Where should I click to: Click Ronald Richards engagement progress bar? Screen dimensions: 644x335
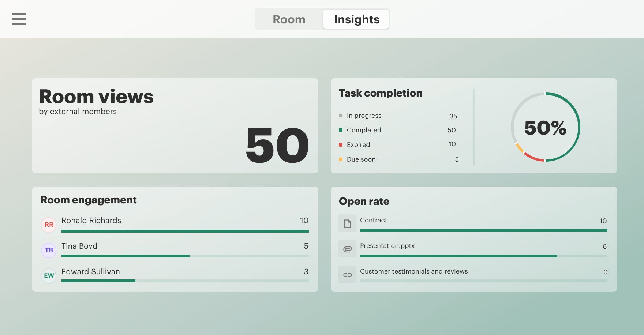click(x=185, y=231)
